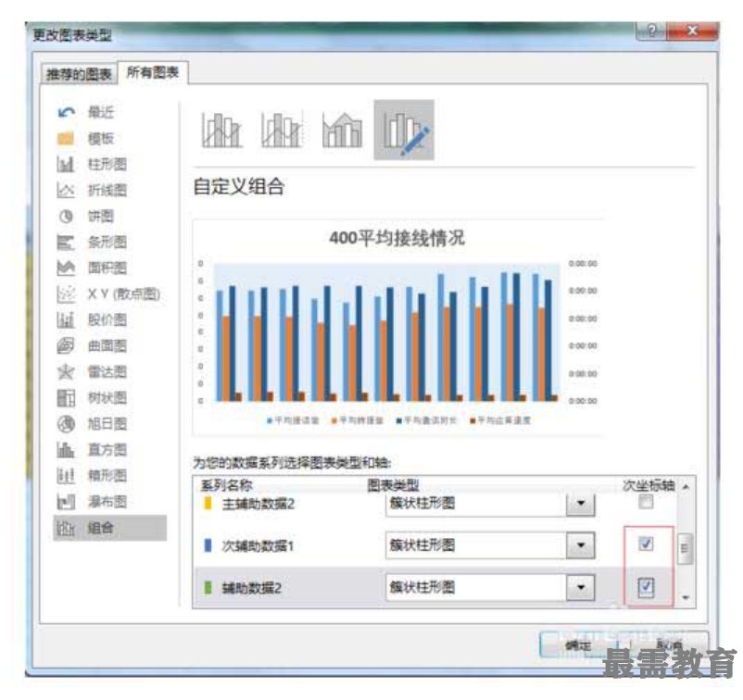The height and width of the screenshot is (700, 743).
Task: Click the series list scrollbar thumb
Action: tap(686, 548)
